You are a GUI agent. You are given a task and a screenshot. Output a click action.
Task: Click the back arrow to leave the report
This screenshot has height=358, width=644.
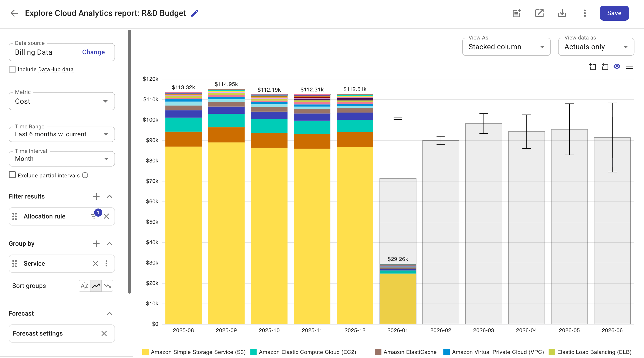coord(14,13)
